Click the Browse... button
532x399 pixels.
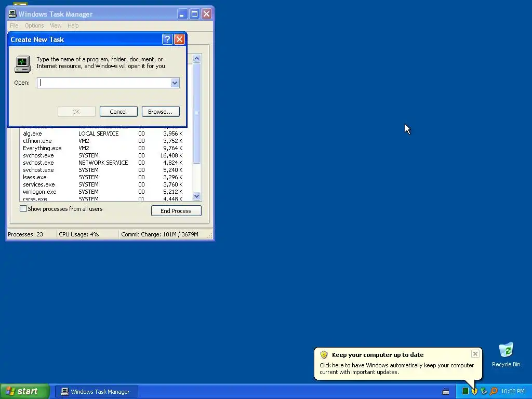[x=161, y=112]
